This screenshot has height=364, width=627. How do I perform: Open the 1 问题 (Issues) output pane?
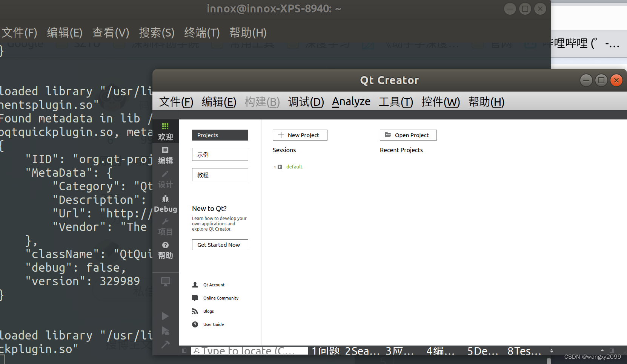click(325, 351)
